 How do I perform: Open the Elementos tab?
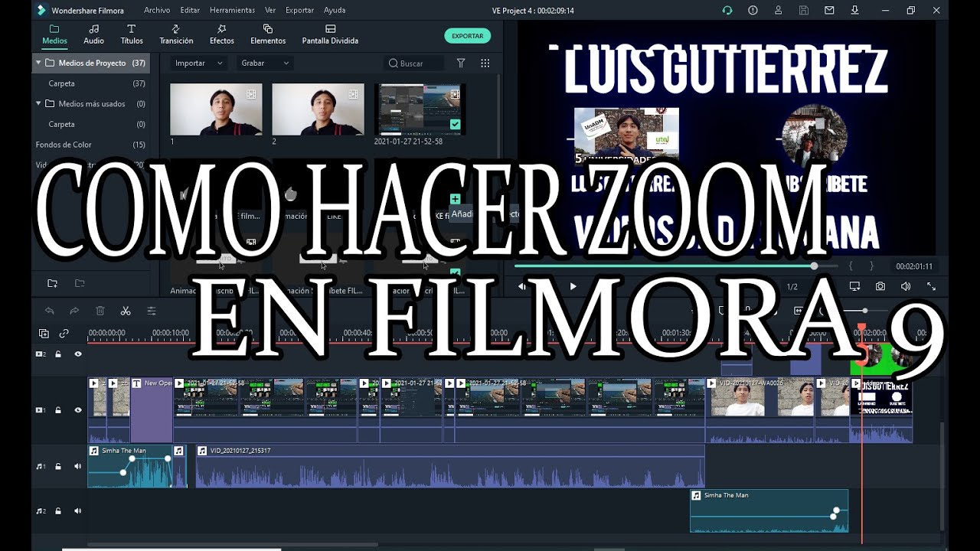point(268,34)
